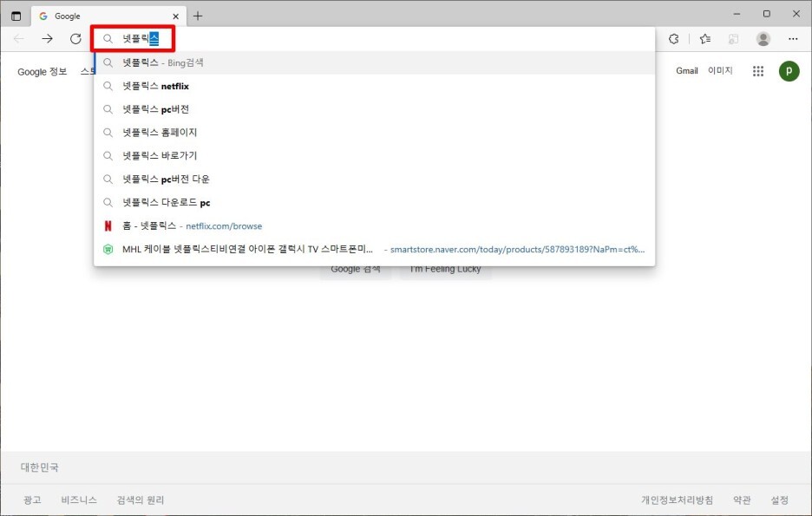This screenshot has width=812, height=516.
Task: Open the 약관 footer link
Action: tap(742, 500)
